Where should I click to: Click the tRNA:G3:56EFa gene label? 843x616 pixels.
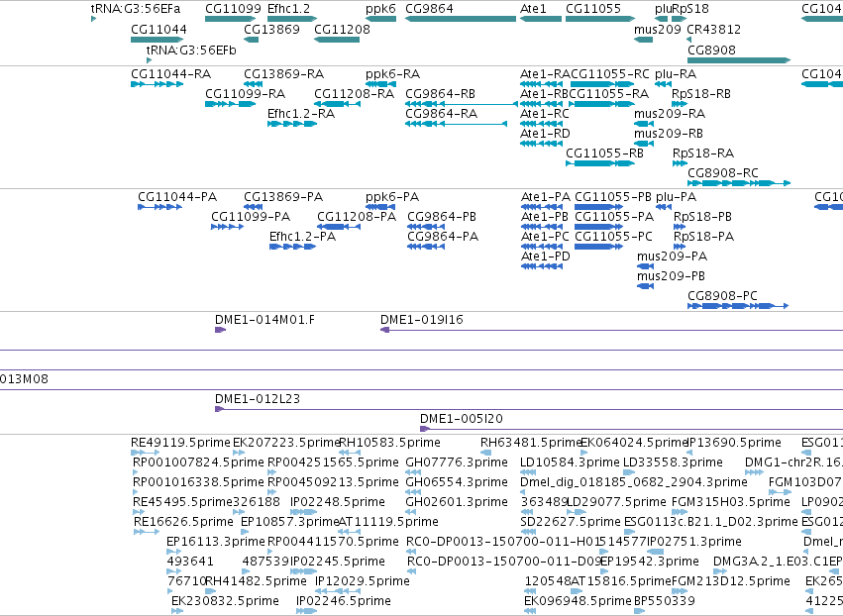click(136, 9)
